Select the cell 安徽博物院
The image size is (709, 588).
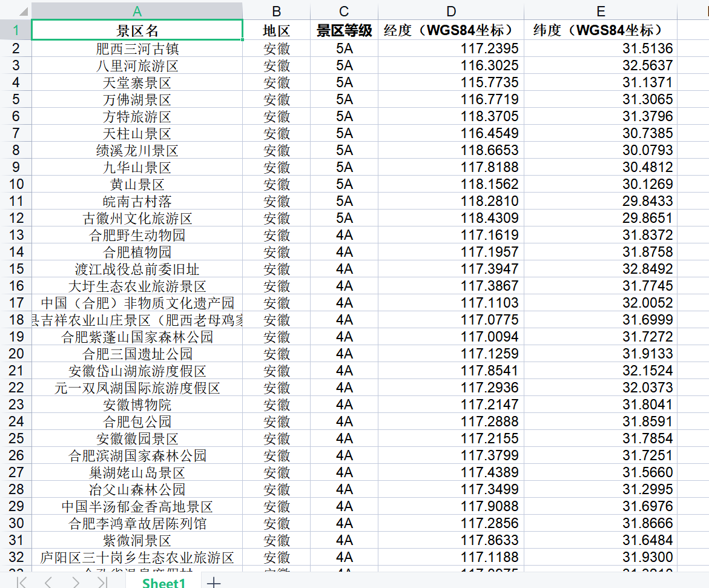[137, 405]
